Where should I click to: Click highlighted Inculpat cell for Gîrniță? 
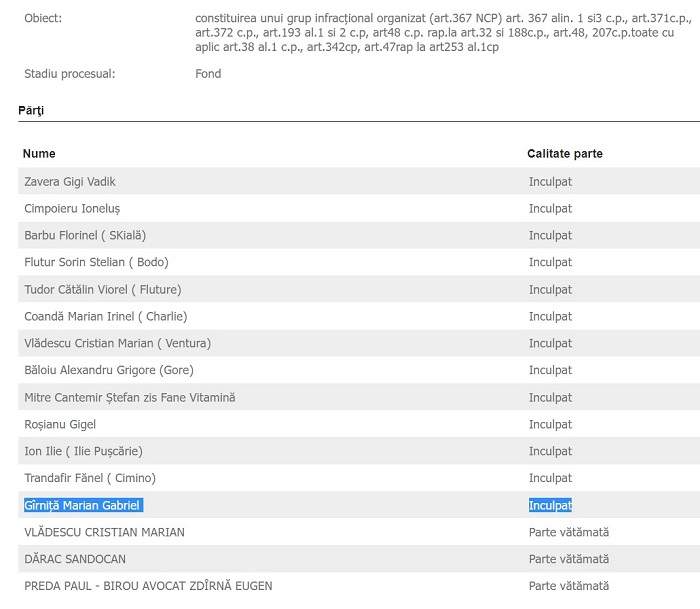(550, 506)
